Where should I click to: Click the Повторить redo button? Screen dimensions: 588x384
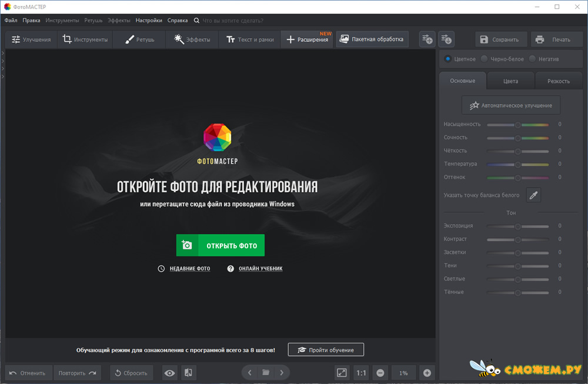coord(77,373)
